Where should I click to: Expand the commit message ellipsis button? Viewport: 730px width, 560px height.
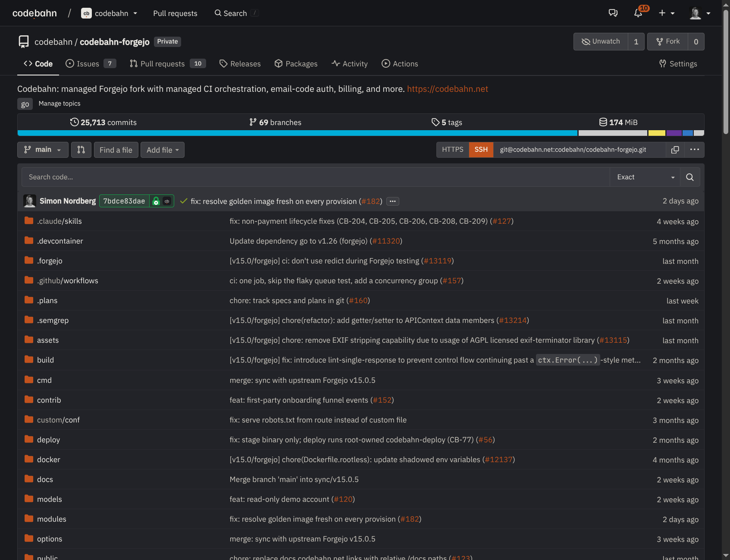point(392,201)
